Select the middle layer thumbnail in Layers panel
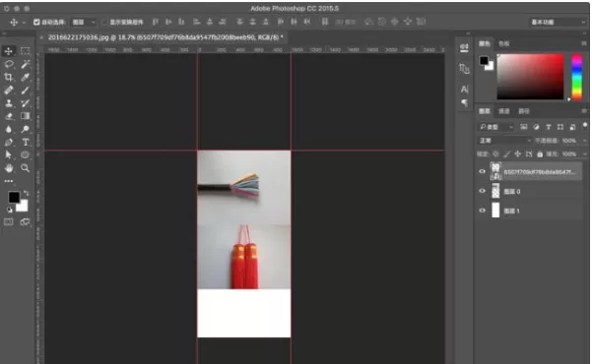This screenshot has width=592, height=364. pyautogui.click(x=495, y=191)
